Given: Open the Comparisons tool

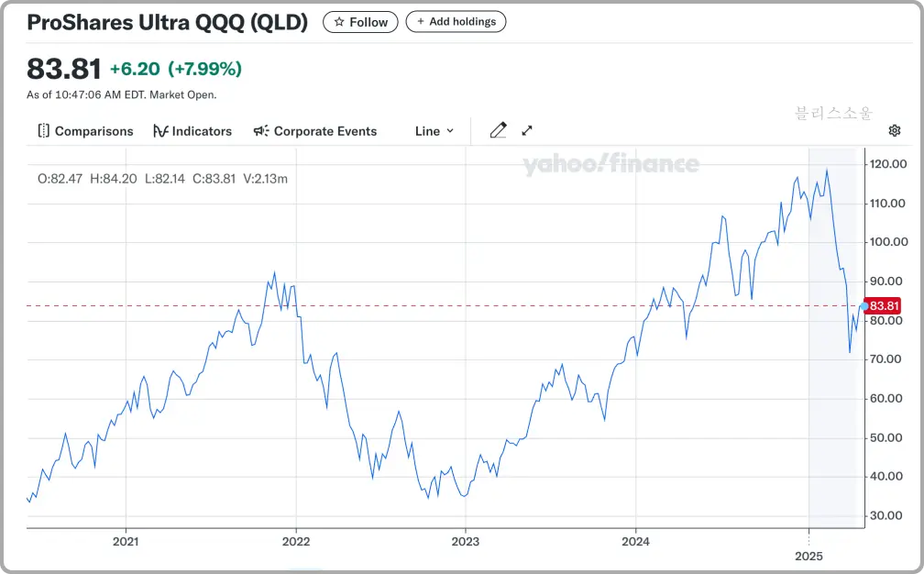Looking at the screenshot, I should 85,131.
